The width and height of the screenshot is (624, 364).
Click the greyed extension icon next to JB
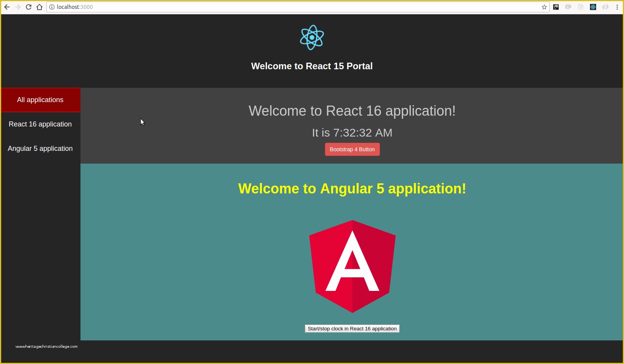tap(568, 7)
